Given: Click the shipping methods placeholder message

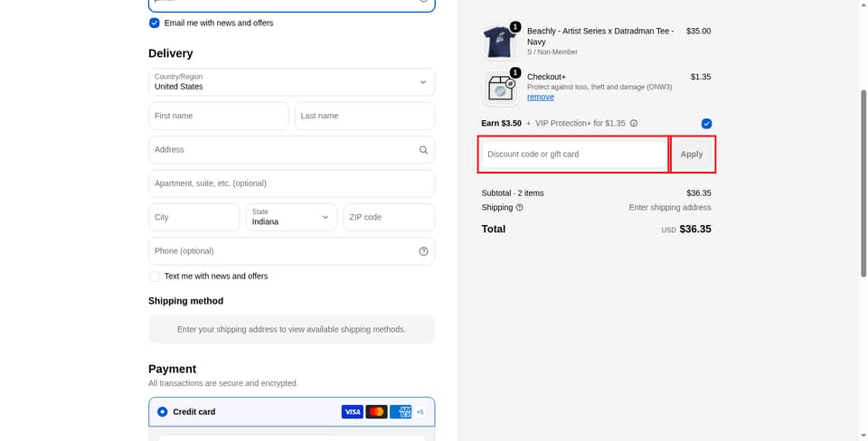Looking at the screenshot, I should 292,329.
